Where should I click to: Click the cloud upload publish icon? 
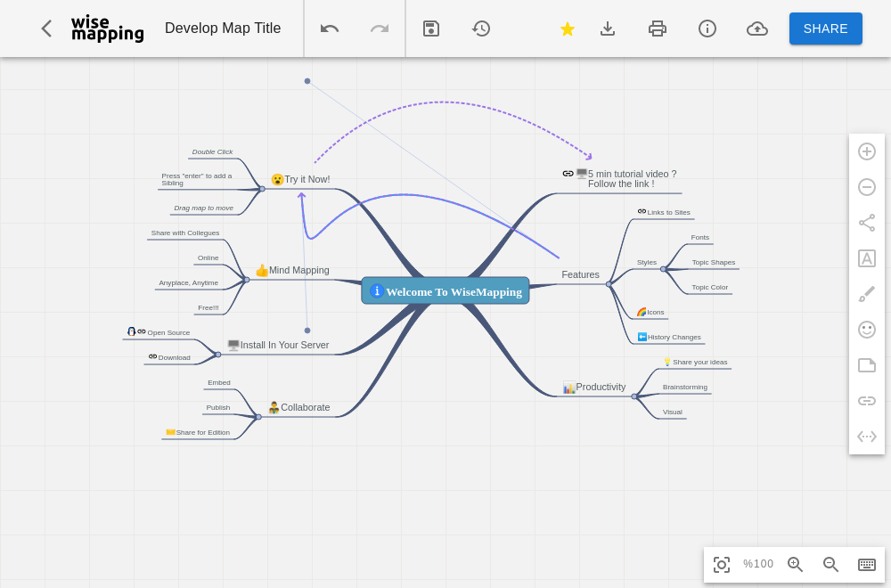[757, 29]
